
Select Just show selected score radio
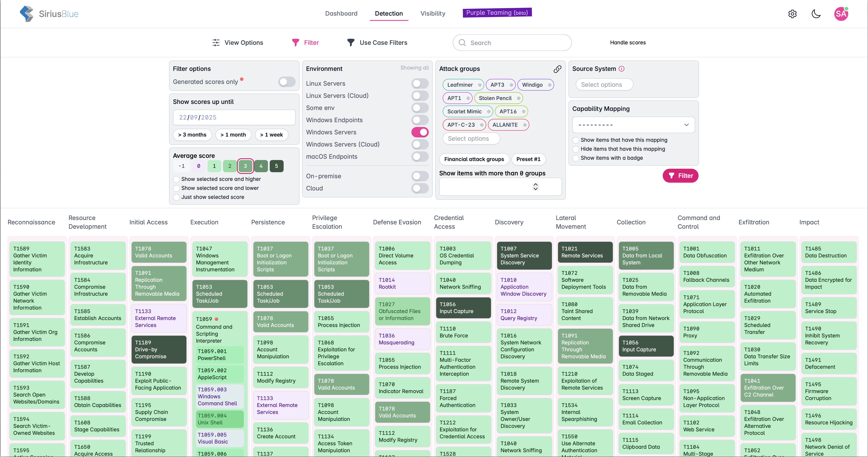[x=177, y=197]
